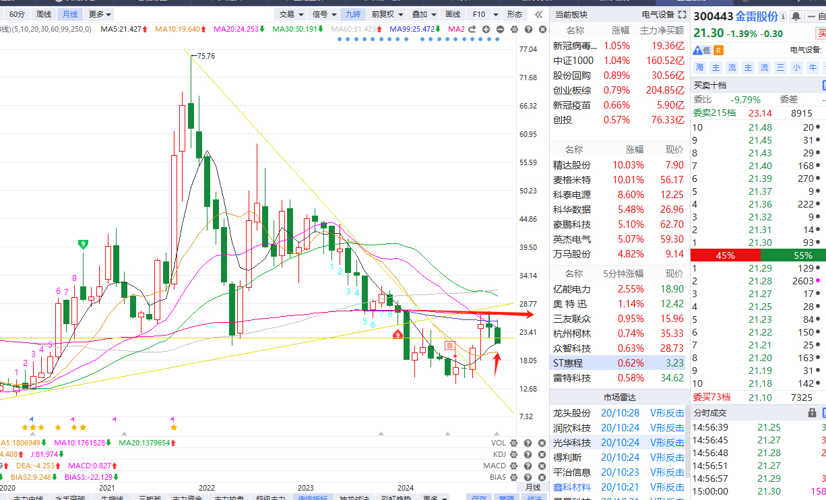Click the 涨幅 column header in sector list
Viewport: 826px width, 500px height.
621,31
